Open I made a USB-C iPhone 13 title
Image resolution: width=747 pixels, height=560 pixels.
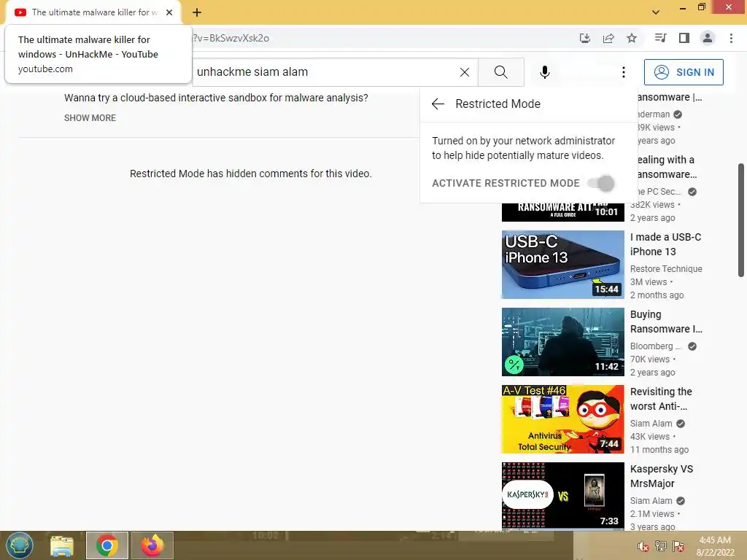(x=665, y=244)
